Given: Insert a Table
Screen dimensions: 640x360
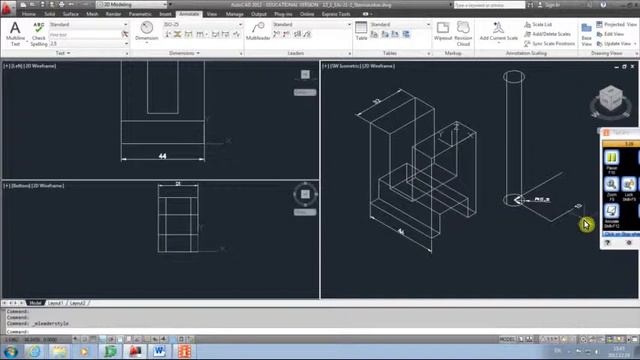Looking at the screenshot, I should point(361,31).
